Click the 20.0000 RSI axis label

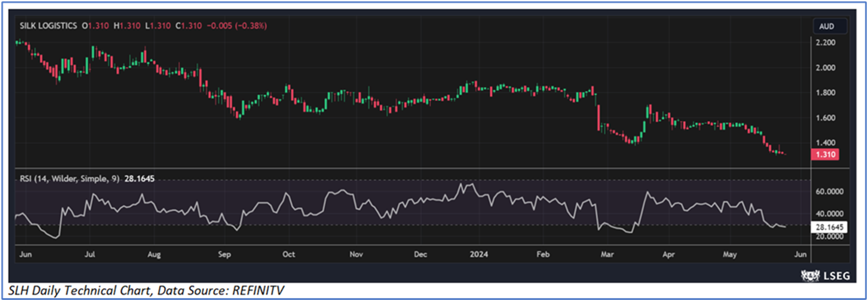pos(829,236)
